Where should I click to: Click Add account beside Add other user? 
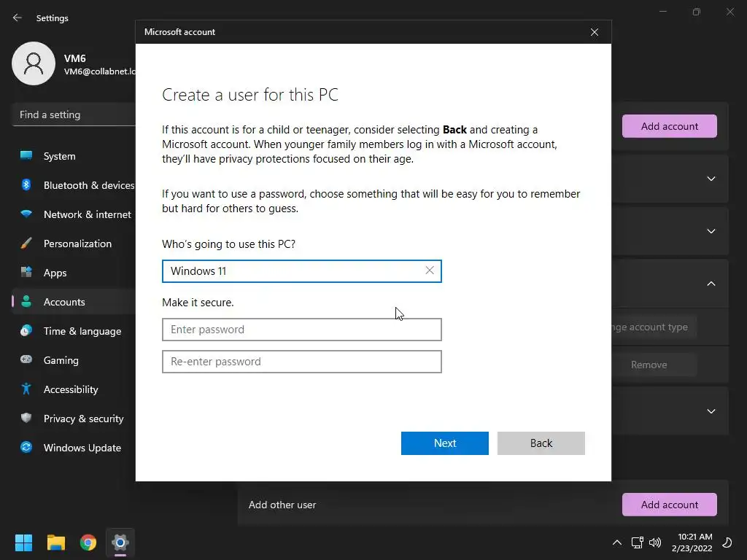tap(670, 505)
